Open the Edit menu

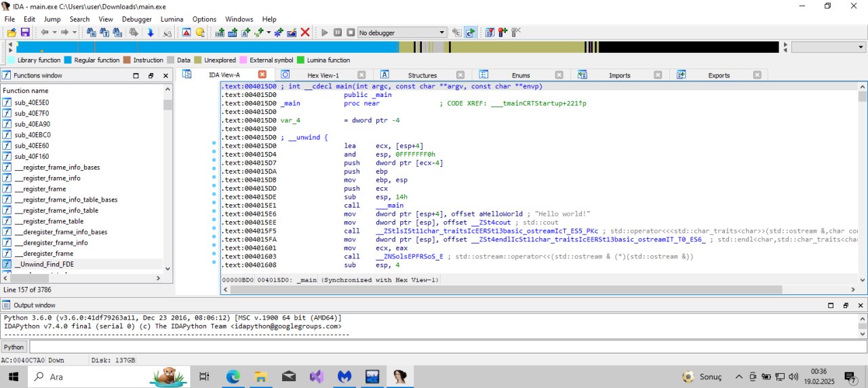[29, 19]
